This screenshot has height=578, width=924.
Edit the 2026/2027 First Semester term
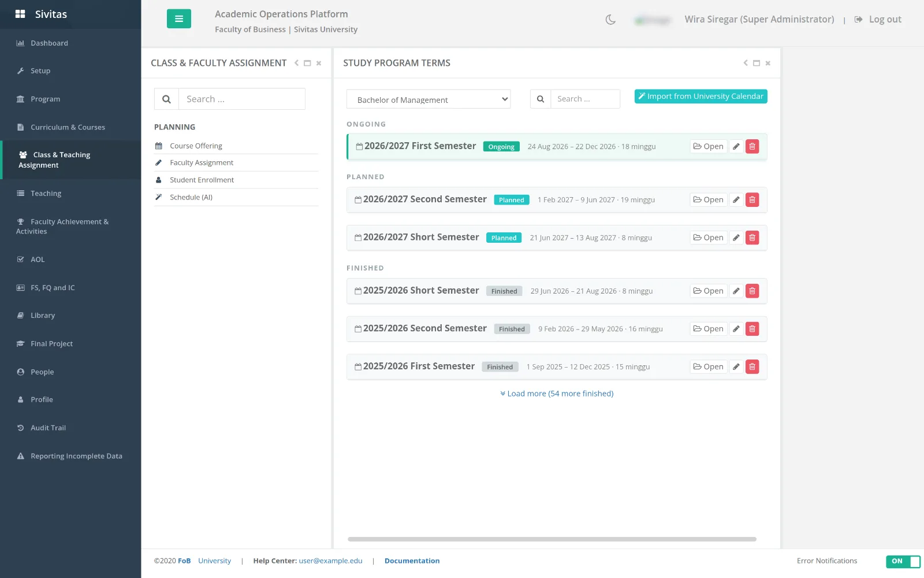tap(736, 147)
